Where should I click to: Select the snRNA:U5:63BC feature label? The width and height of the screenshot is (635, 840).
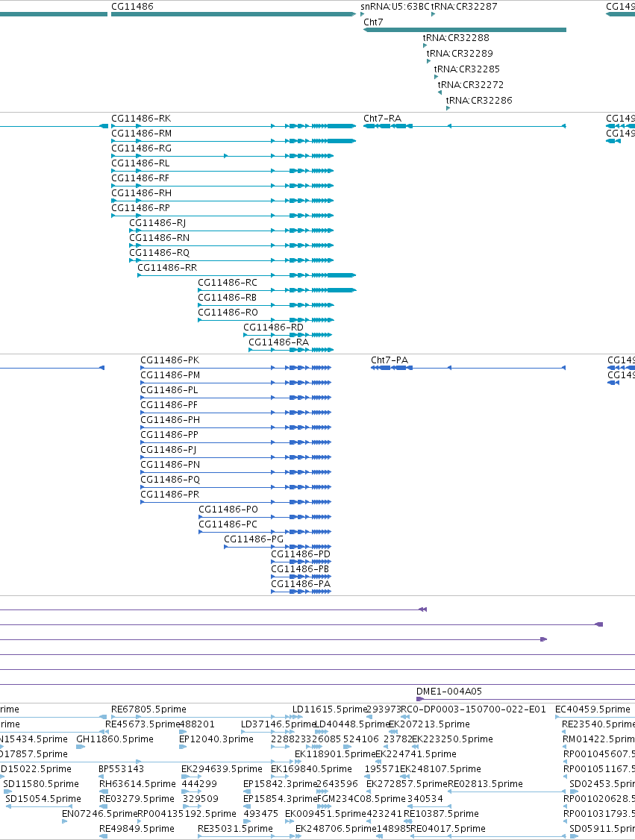(x=395, y=7)
